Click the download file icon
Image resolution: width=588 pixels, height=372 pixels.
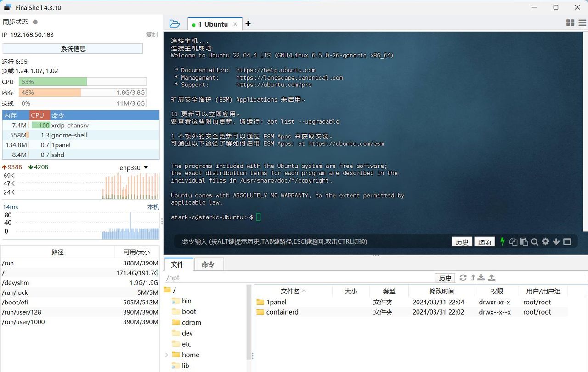coord(481,278)
